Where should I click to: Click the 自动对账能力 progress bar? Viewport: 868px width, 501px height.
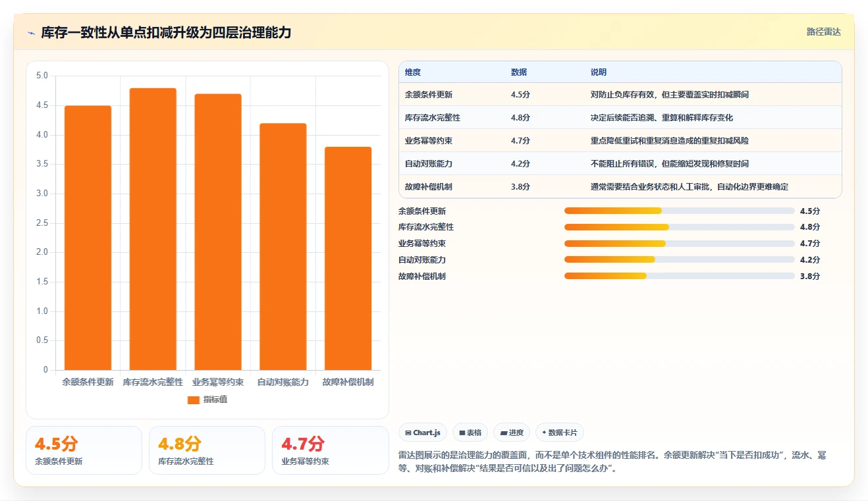coord(680,260)
